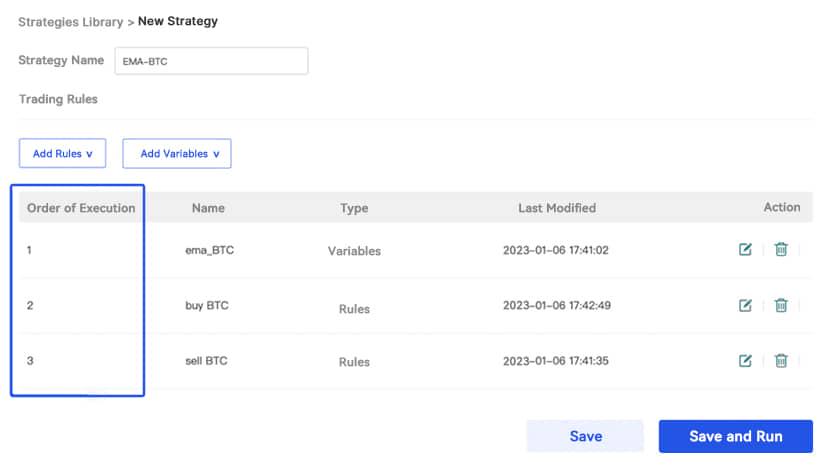Go back to Strategies Library breadcrumb
The height and width of the screenshot is (474, 831).
click(x=68, y=21)
